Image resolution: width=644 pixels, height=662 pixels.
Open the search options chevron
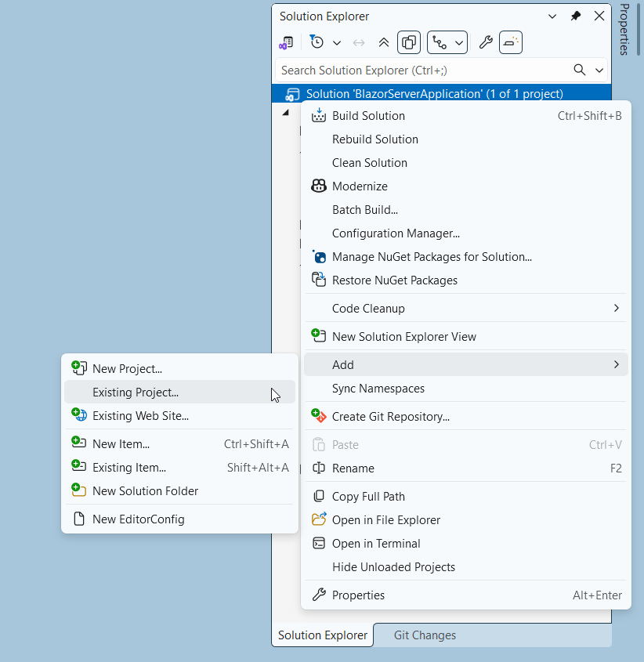click(x=599, y=70)
